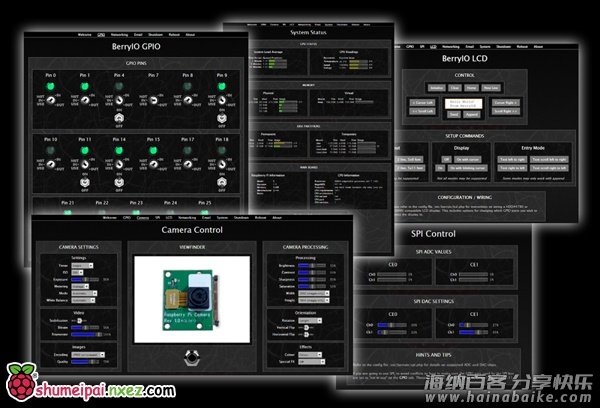Image resolution: width=600 pixels, height=408 pixels.
Task: Click the Send button below LCD text box
Action: [x=454, y=114]
